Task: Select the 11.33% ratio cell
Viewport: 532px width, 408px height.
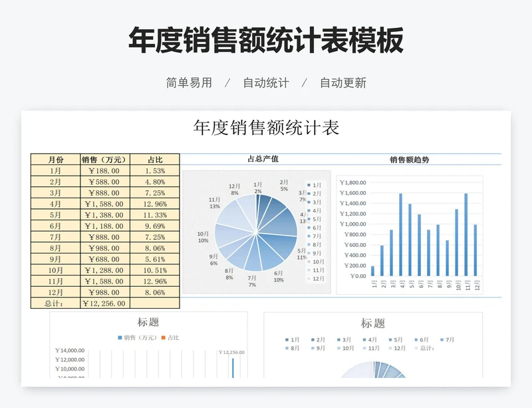Action: point(155,215)
